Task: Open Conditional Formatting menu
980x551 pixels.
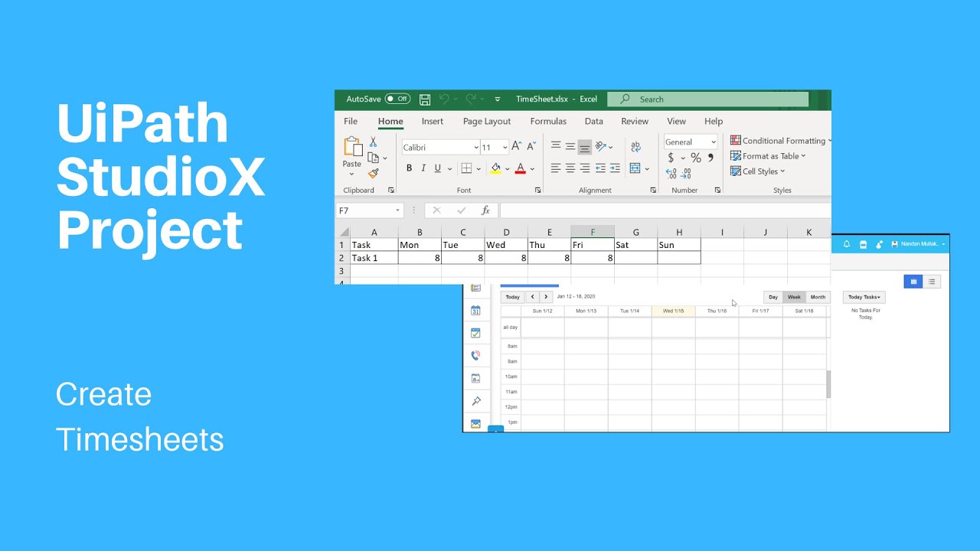Action: coord(780,141)
